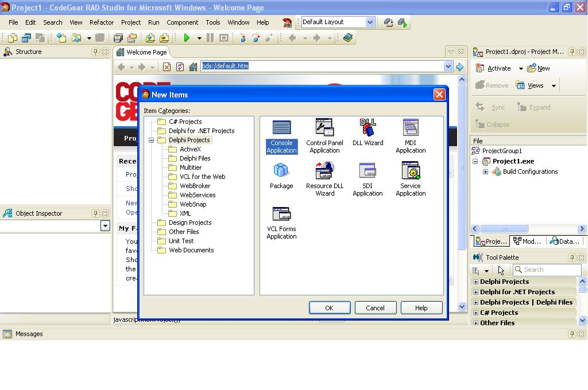Toggle the Tool Palette pin button
The width and height of the screenshot is (588, 390).
point(572,258)
